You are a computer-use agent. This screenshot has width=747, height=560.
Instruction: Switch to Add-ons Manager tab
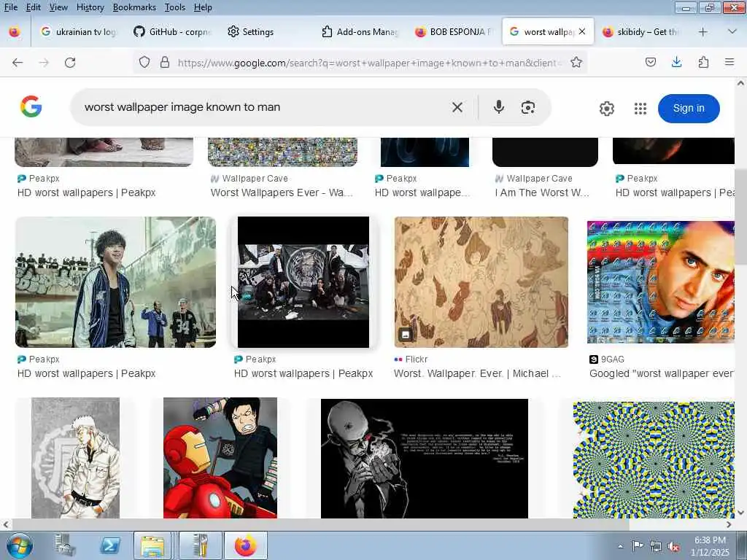tap(359, 32)
